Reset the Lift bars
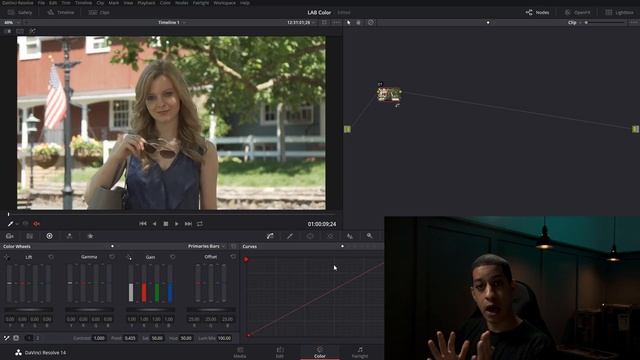640x360 pixels. (x=51, y=257)
